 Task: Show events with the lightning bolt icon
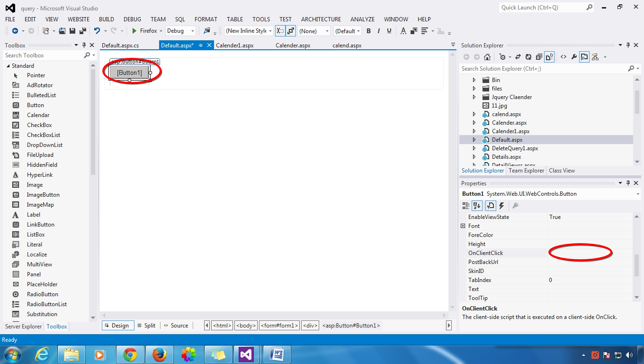coord(501,206)
